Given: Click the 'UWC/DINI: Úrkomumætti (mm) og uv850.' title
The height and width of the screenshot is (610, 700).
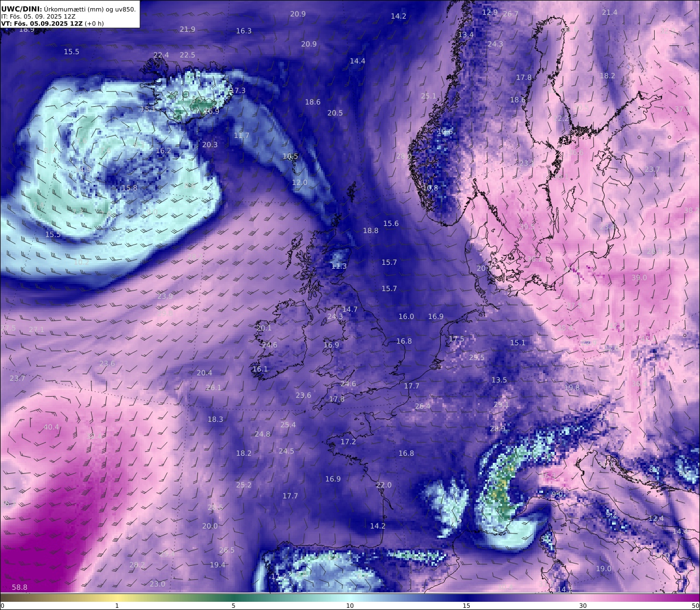Looking at the screenshot, I should (x=68, y=9).
